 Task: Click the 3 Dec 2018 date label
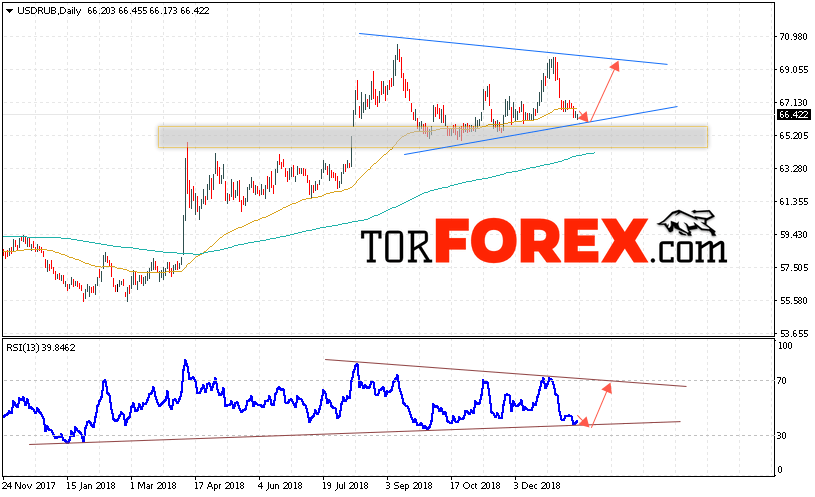(538, 486)
